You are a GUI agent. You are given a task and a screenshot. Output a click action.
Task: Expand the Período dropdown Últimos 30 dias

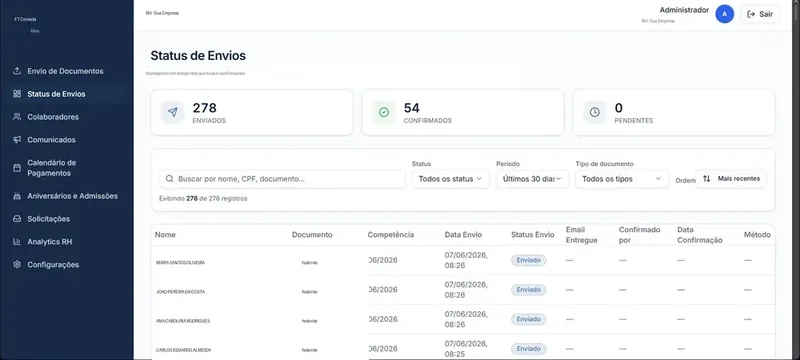[x=532, y=179]
